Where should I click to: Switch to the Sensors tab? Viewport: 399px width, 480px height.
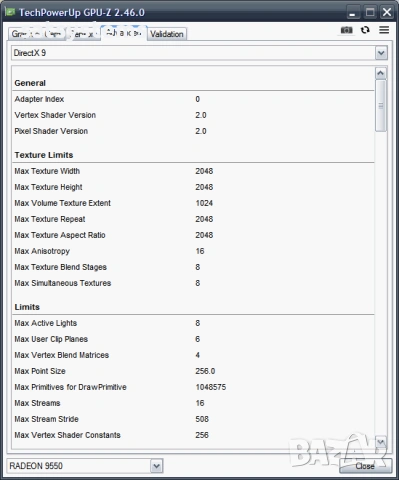click(83, 34)
